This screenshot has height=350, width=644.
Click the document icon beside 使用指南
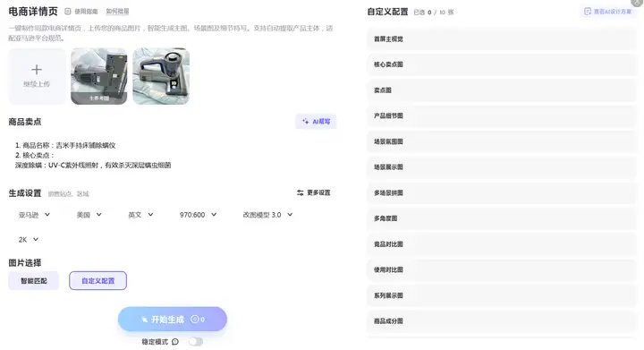tap(68, 12)
